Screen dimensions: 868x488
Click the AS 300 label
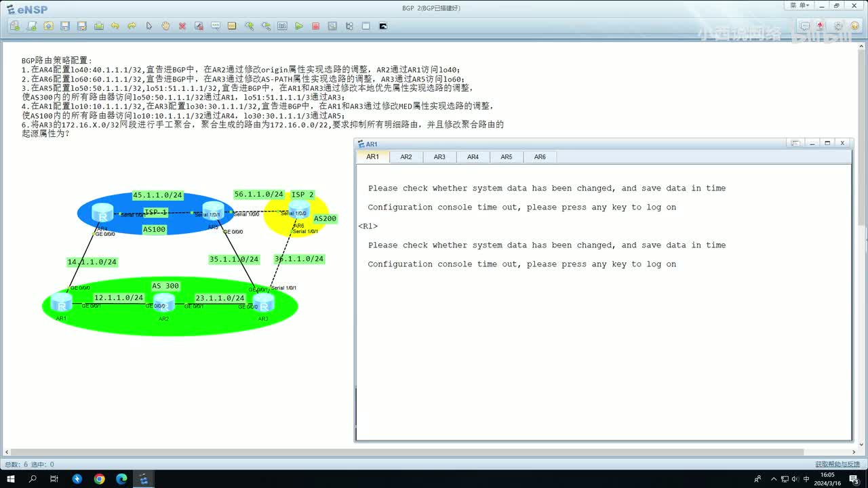tap(165, 286)
